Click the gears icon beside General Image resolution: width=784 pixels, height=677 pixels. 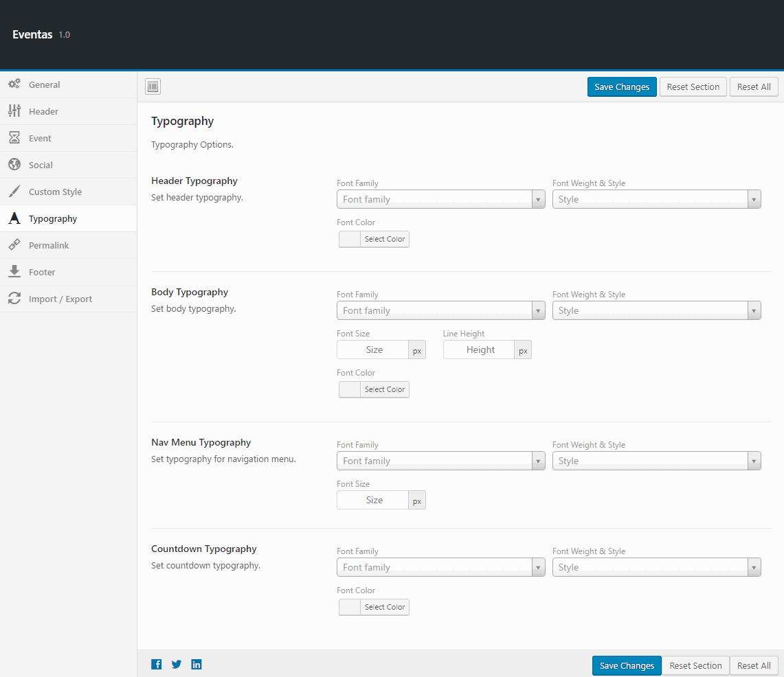(14, 84)
